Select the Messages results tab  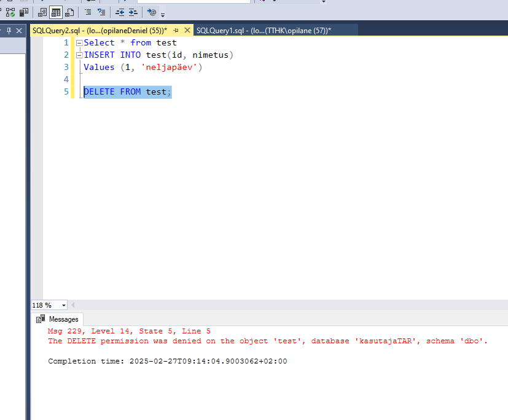pyautogui.click(x=58, y=319)
